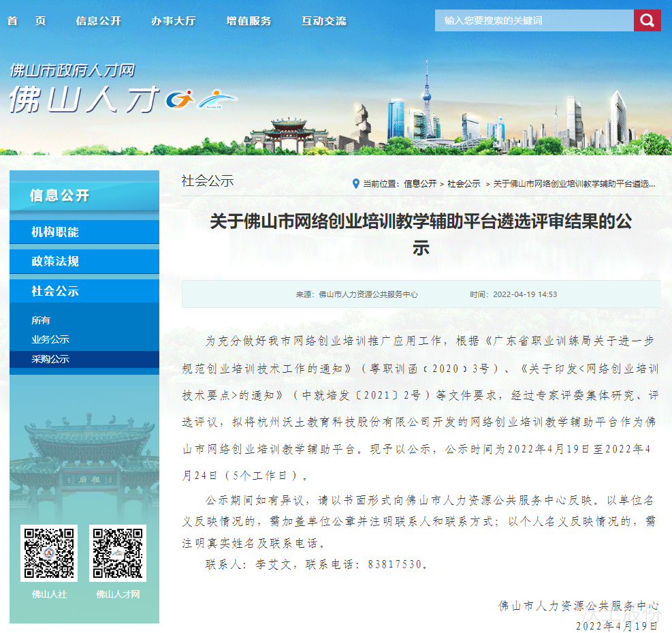Select 业务公示 in the sidebar
This screenshot has height=633, width=672.
[50, 339]
